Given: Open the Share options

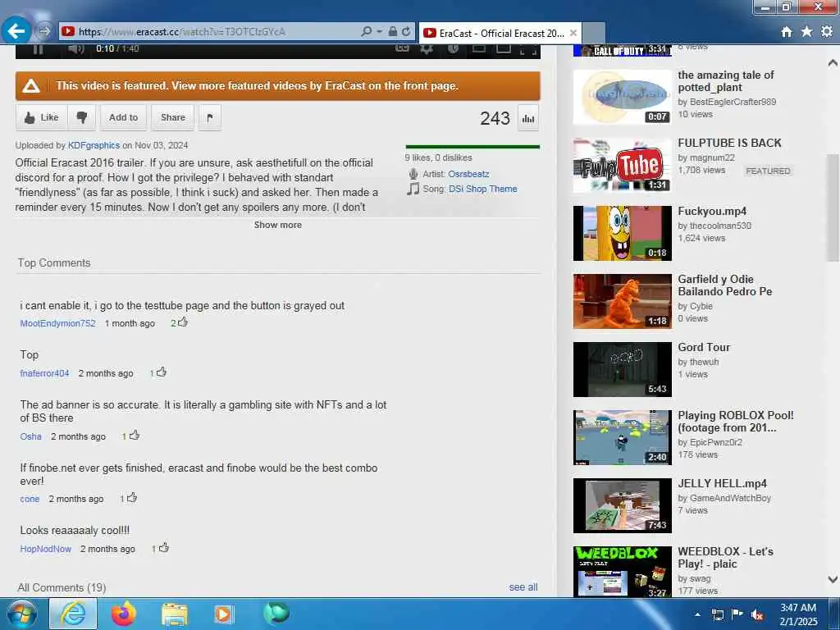Looking at the screenshot, I should click(172, 117).
